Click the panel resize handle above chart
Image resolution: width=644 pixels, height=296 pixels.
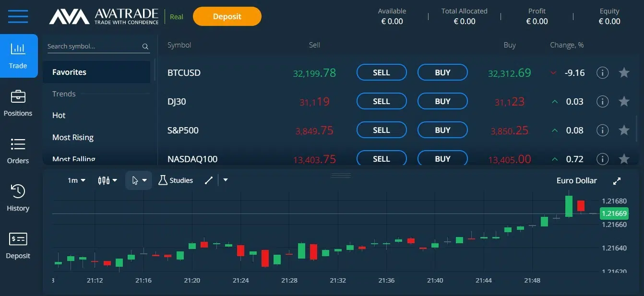tap(341, 176)
